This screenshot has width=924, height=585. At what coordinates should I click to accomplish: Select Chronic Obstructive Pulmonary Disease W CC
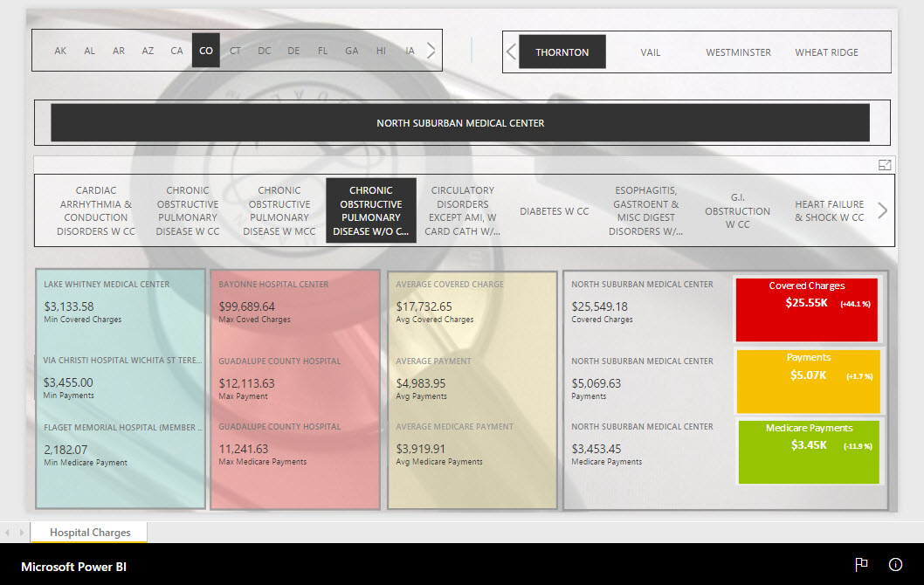point(188,210)
